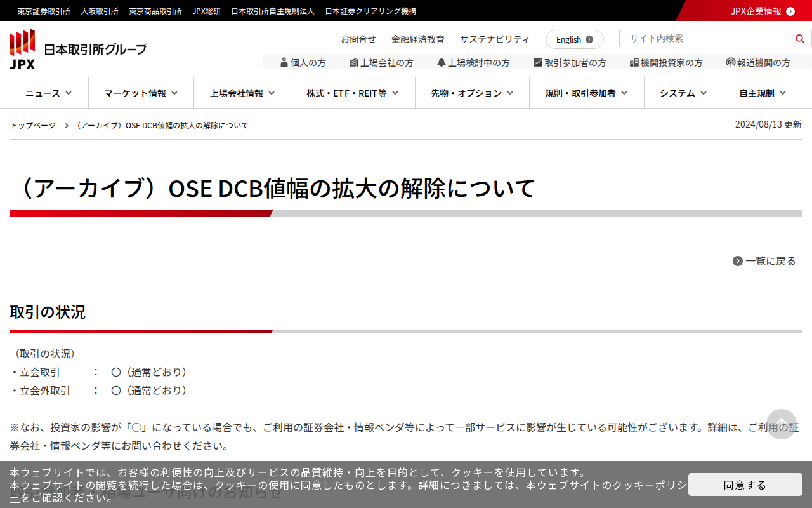Open 上場検討中の方 audience link

[x=473, y=62]
